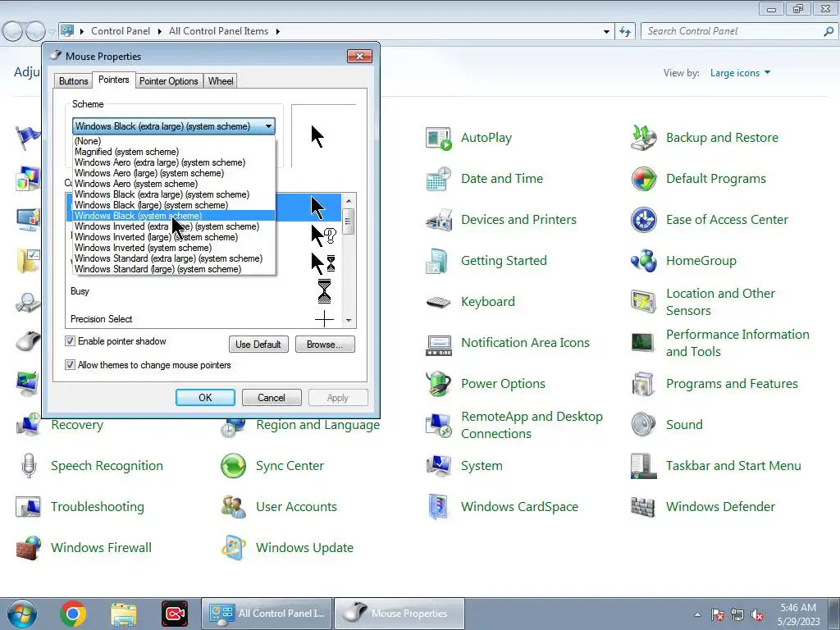Viewport: 840px width, 630px height.
Task: Open the System icon
Action: click(438, 466)
